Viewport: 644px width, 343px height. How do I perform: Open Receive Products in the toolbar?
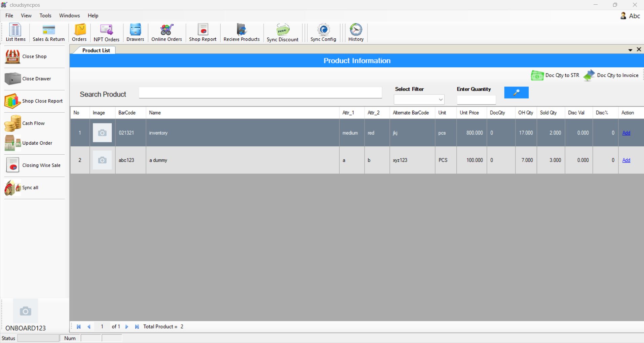[241, 33]
